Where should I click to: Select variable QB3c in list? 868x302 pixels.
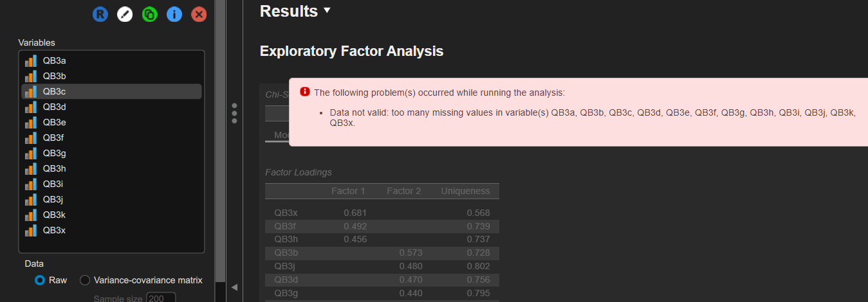(55, 91)
